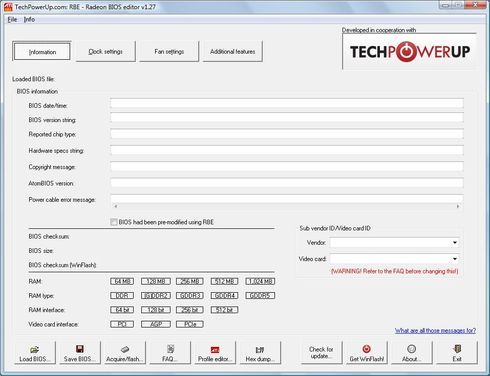Switch to the Information tab

pos(42,52)
